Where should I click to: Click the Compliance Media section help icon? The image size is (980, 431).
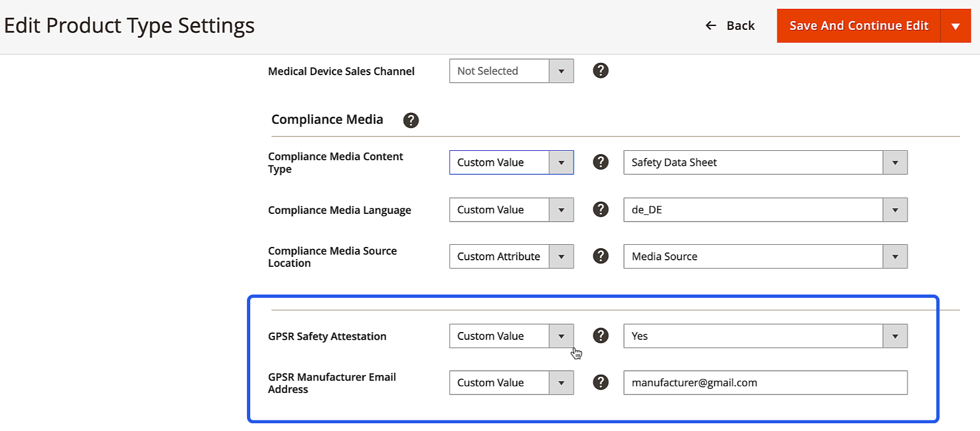[410, 120]
